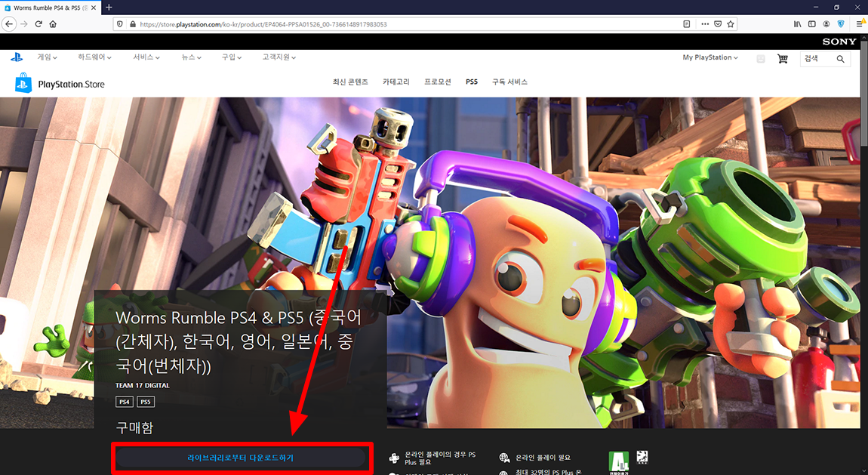Open the shopping cart icon
This screenshot has width=868, height=475.
782,59
